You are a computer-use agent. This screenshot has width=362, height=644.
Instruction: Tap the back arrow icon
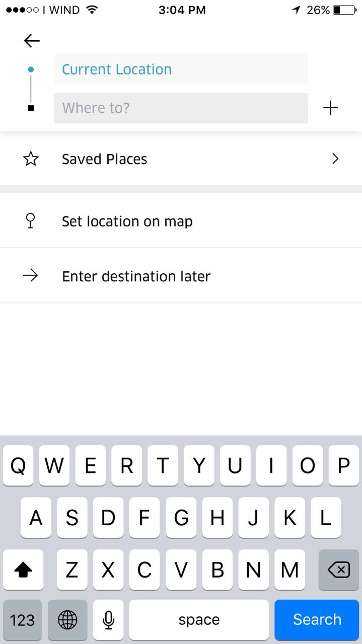(x=32, y=41)
